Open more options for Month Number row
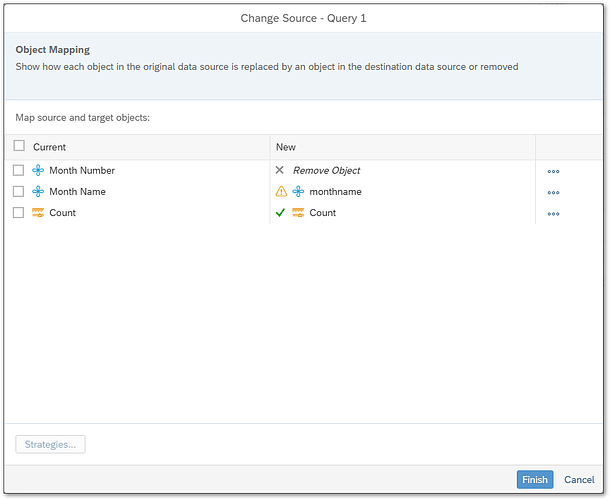Viewport: 610px width, 500px height. click(553, 171)
